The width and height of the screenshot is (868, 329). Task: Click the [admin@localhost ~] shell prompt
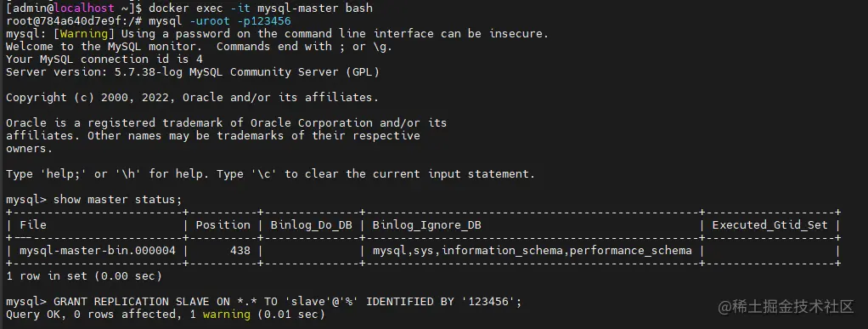tap(74, 8)
